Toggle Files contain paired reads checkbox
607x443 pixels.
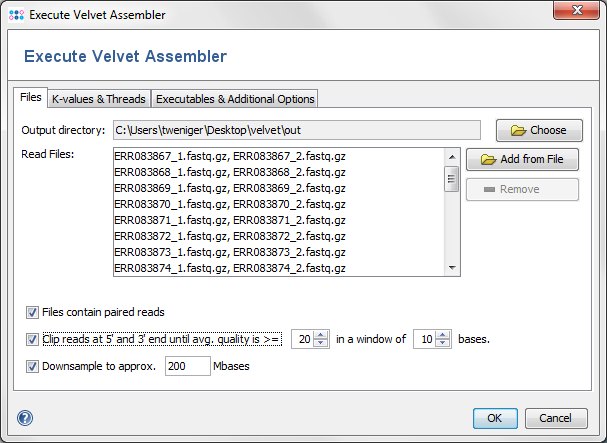(x=32, y=313)
